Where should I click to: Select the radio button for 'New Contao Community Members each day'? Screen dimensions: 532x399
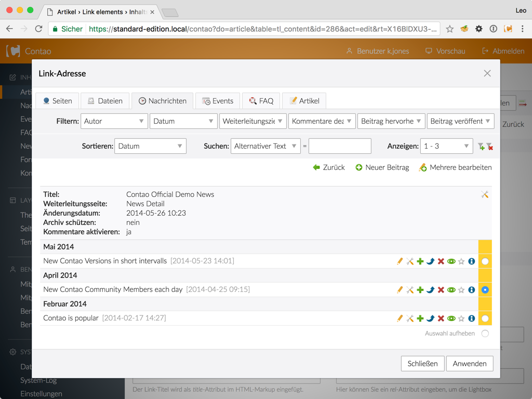(485, 290)
